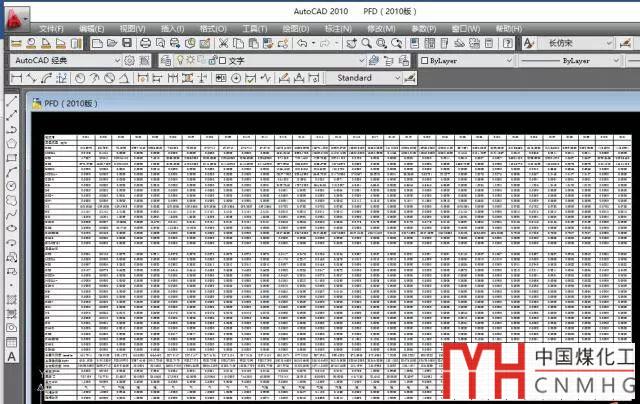
Task: Click the Paste icon
Action: coord(253,43)
